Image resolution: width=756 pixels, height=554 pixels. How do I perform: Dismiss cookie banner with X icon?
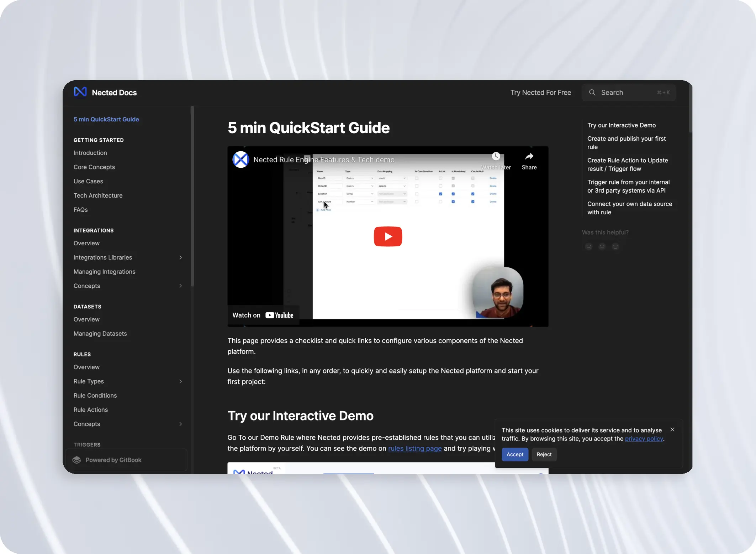tap(672, 429)
